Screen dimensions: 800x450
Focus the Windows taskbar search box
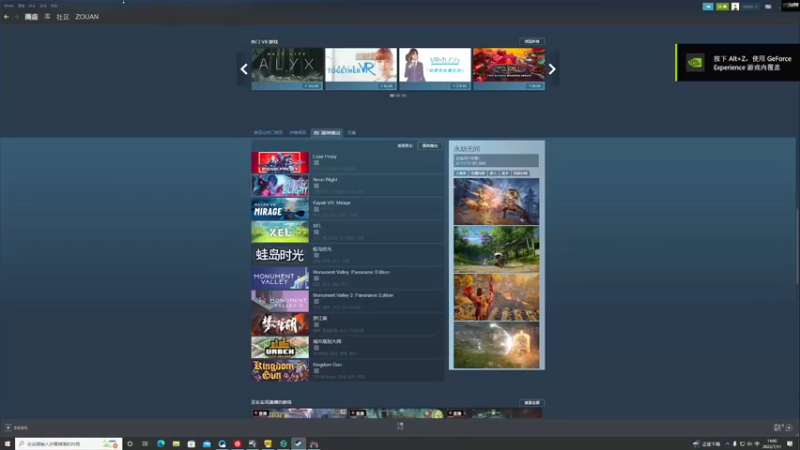(68, 444)
